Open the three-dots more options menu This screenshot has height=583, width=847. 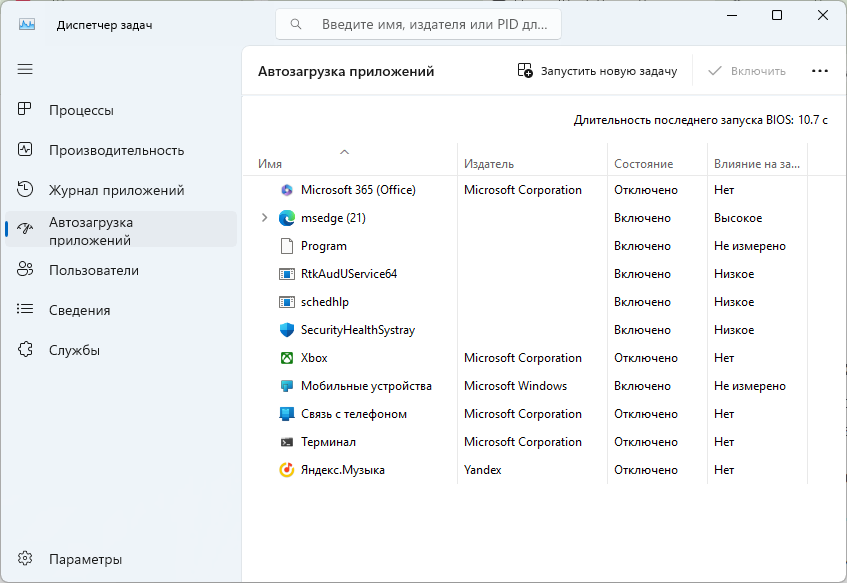(820, 71)
